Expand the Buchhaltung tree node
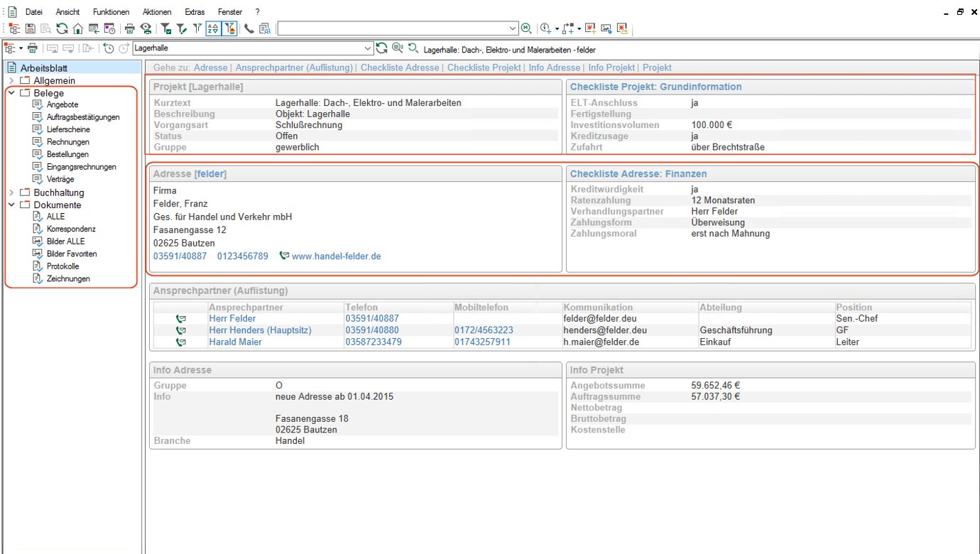The image size is (980, 554). pos(11,192)
